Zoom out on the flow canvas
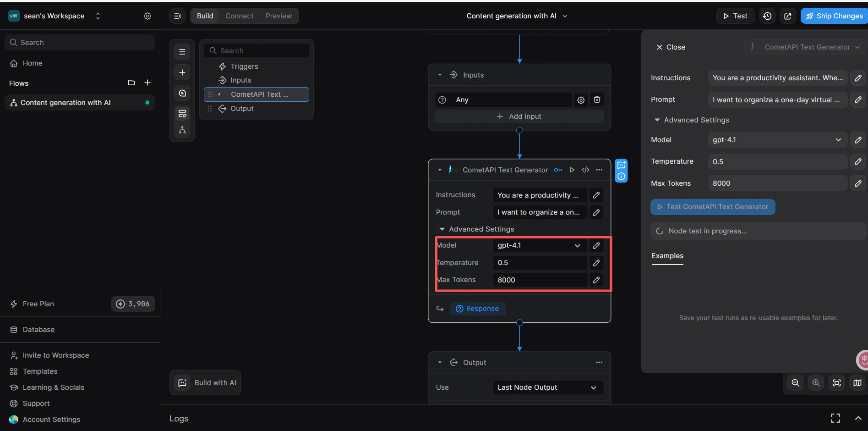The image size is (868, 431). (x=795, y=383)
